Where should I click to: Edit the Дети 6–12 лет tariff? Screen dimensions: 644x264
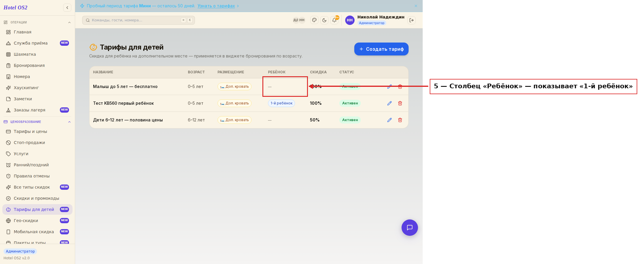pos(390,120)
